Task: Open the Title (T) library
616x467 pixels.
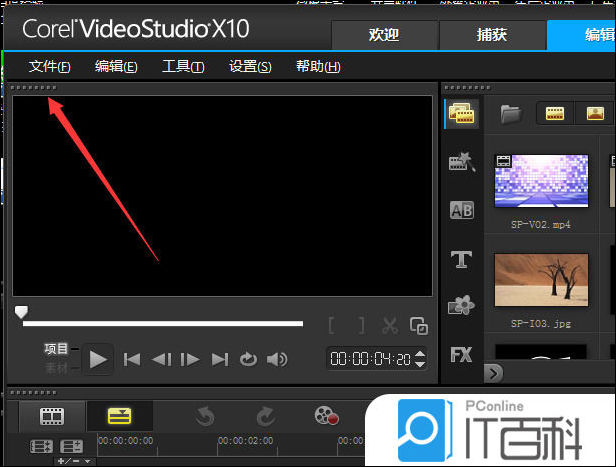Action: click(461, 260)
